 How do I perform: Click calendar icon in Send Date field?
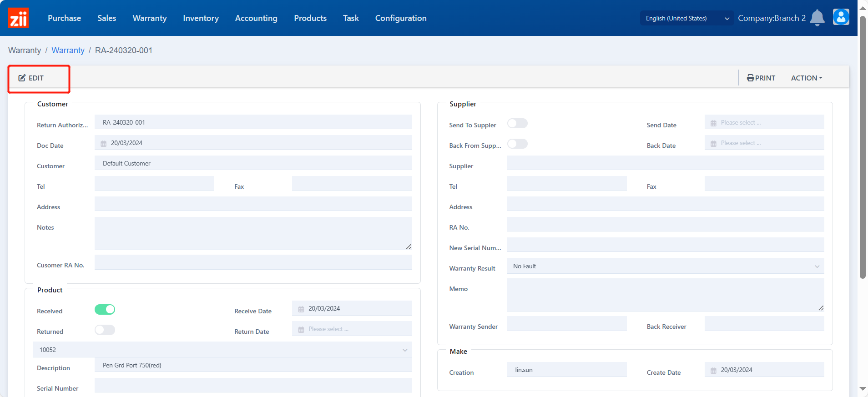pos(713,123)
